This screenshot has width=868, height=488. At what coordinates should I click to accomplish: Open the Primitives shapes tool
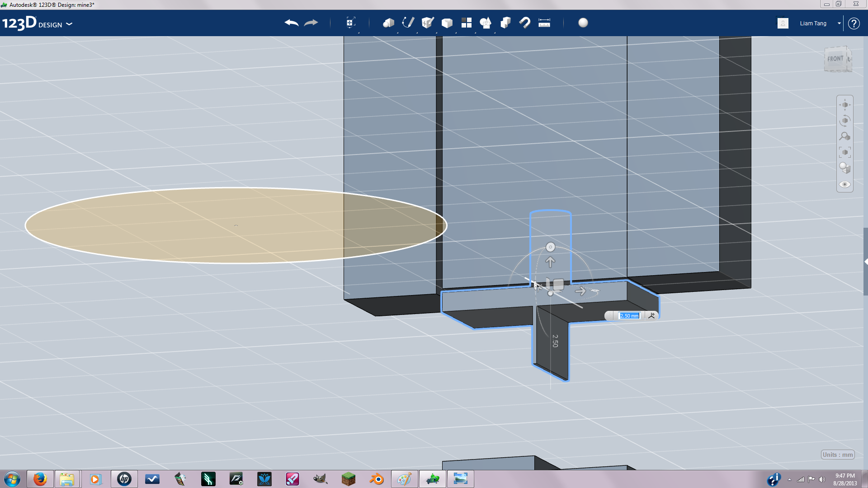[388, 23]
